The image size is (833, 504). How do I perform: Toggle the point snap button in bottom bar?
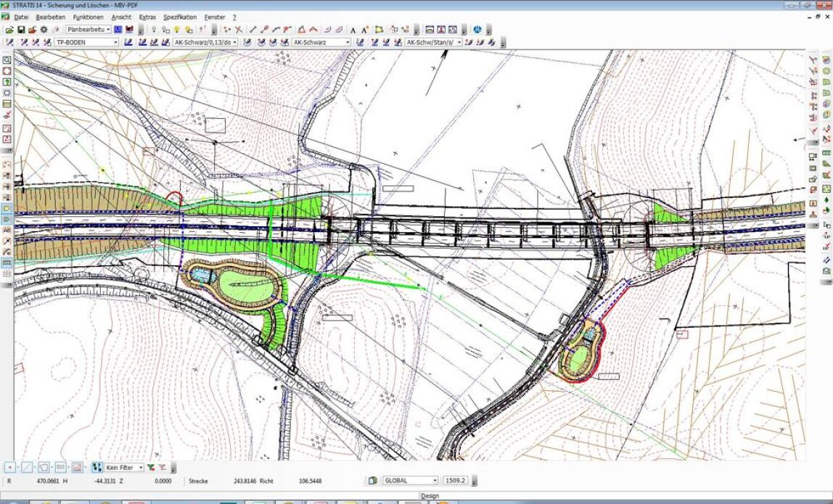[x=10, y=467]
